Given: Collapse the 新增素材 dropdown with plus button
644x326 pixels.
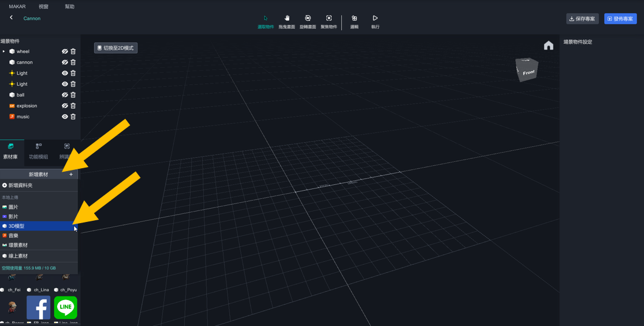Looking at the screenshot, I should (71, 175).
